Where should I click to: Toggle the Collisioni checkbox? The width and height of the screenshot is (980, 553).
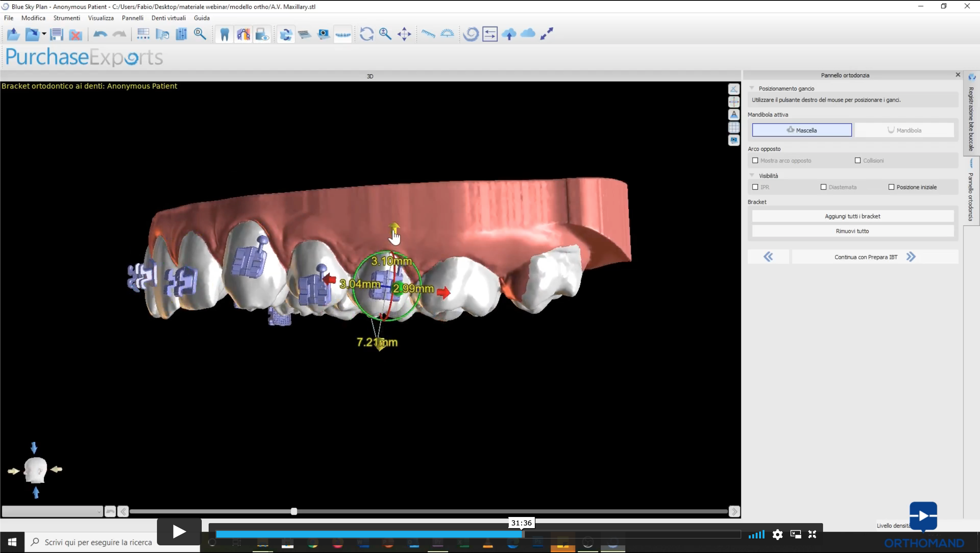point(857,160)
